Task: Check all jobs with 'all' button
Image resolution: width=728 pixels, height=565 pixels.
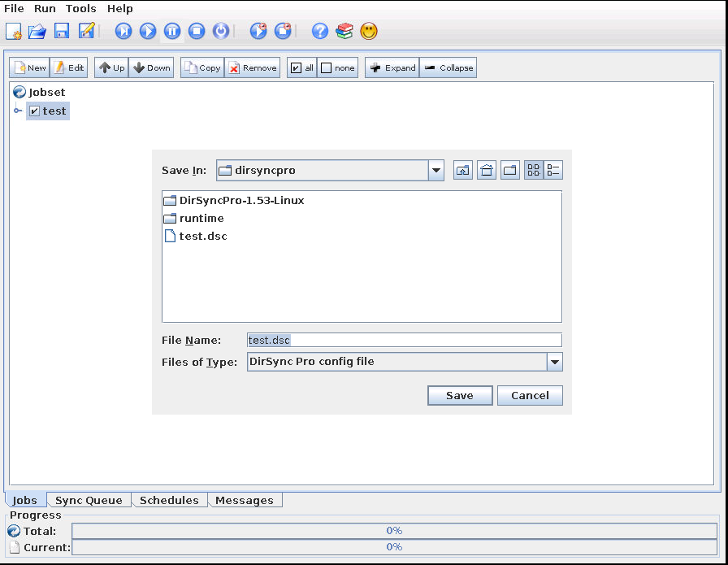Action: [301, 67]
